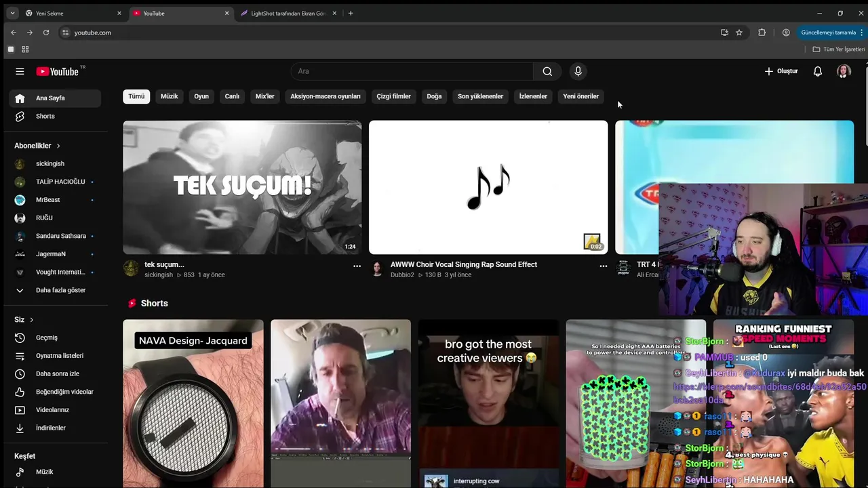Open Geçmiş history

tap(55, 338)
